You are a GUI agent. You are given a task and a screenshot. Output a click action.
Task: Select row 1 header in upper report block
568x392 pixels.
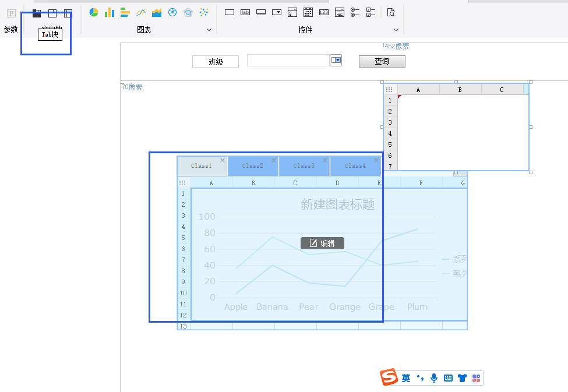pyautogui.click(x=390, y=100)
